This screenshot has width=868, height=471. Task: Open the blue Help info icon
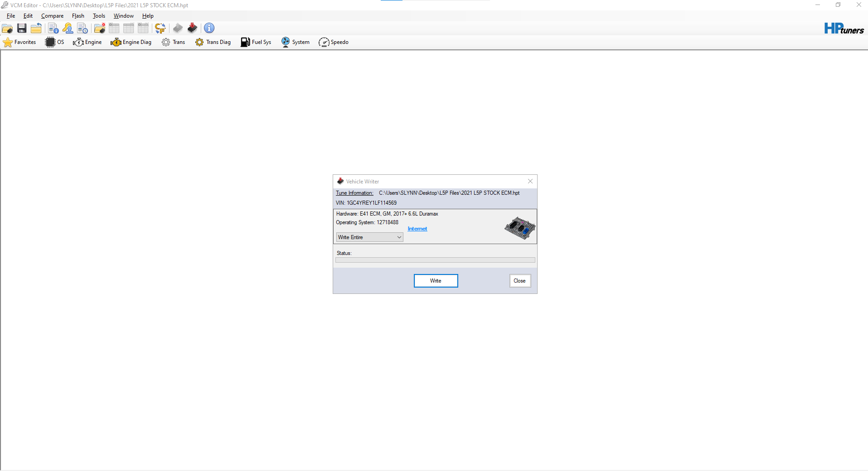click(x=209, y=28)
